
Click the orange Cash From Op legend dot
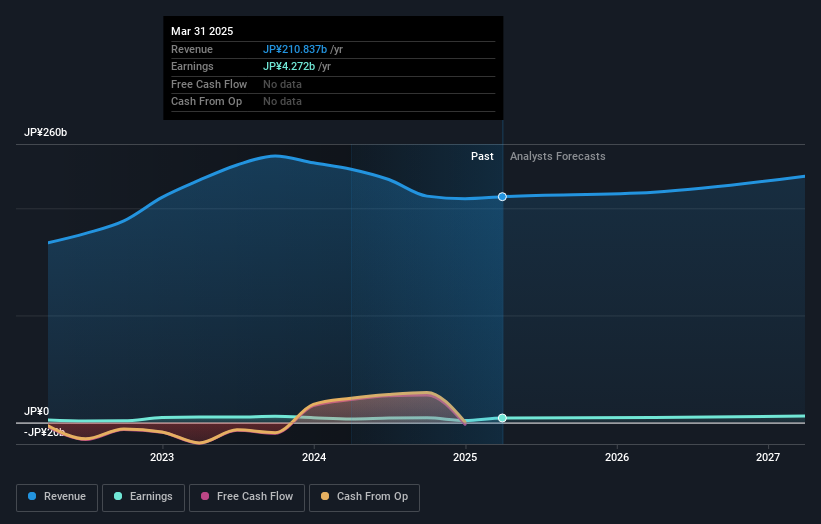(x=325, y=496)
